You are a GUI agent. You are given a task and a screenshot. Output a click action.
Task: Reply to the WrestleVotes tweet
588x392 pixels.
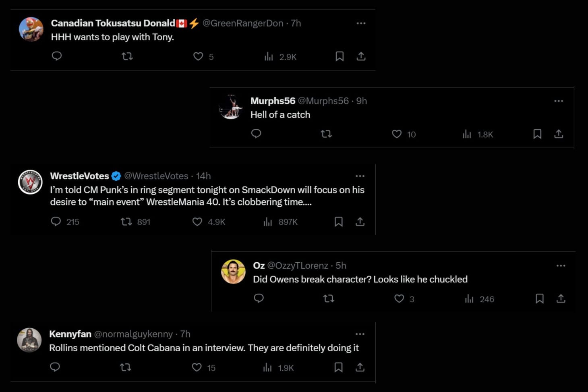coord(56,222)
